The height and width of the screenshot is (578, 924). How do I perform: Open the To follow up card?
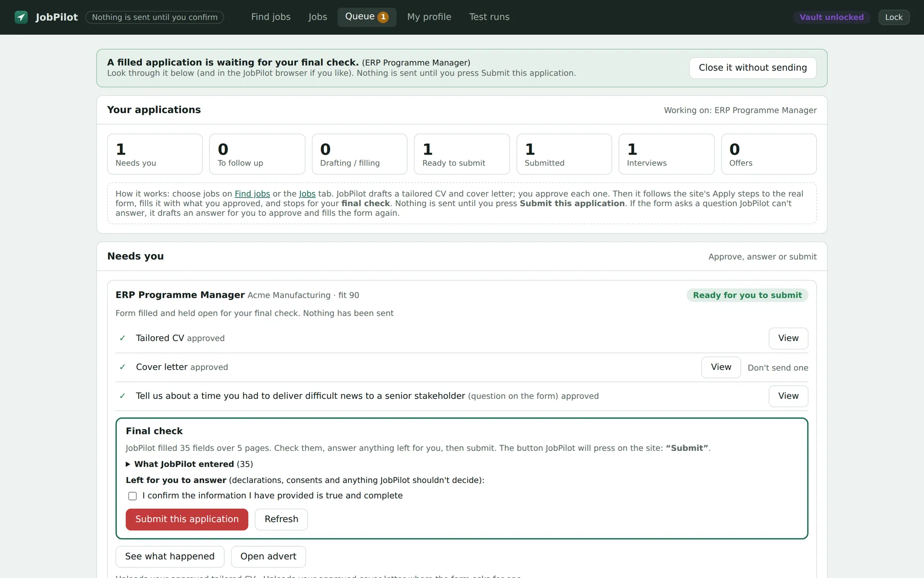257,154
